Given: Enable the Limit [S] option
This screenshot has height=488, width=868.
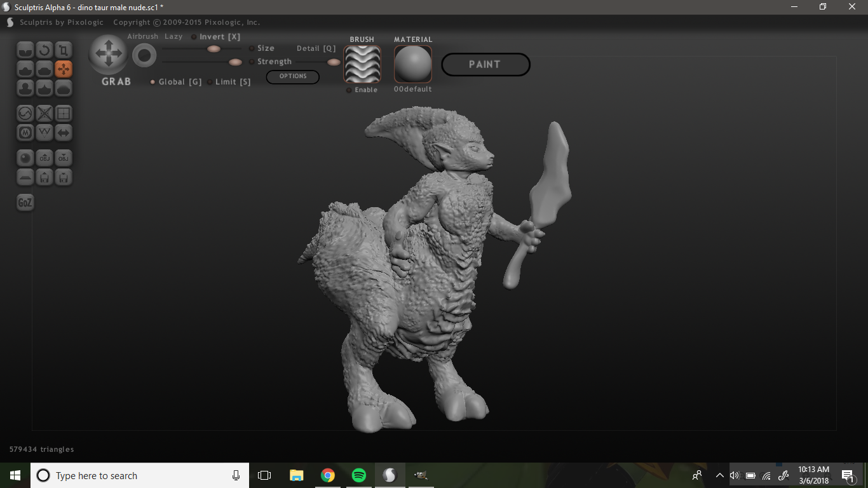Looking at the screenshot, I should click(x=210, y=82).
